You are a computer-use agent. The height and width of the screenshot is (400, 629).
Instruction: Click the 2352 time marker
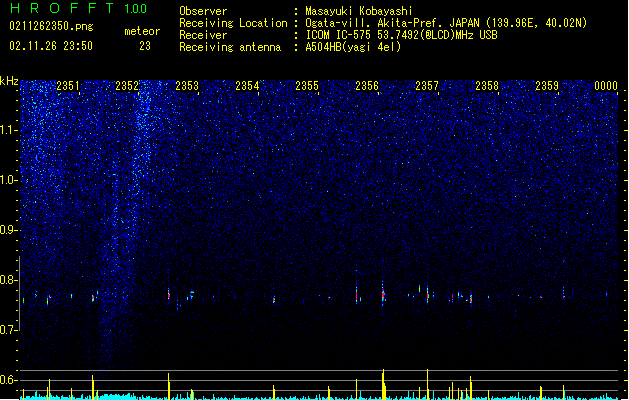pos(127,86)
